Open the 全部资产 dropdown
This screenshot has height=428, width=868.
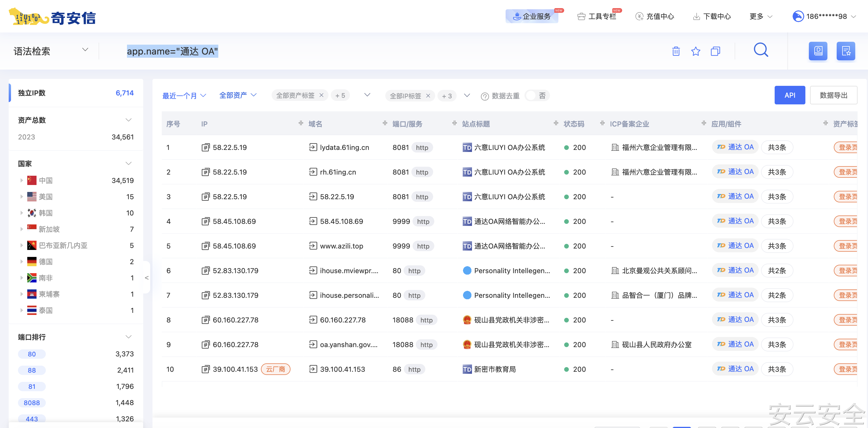pos(238,95)
